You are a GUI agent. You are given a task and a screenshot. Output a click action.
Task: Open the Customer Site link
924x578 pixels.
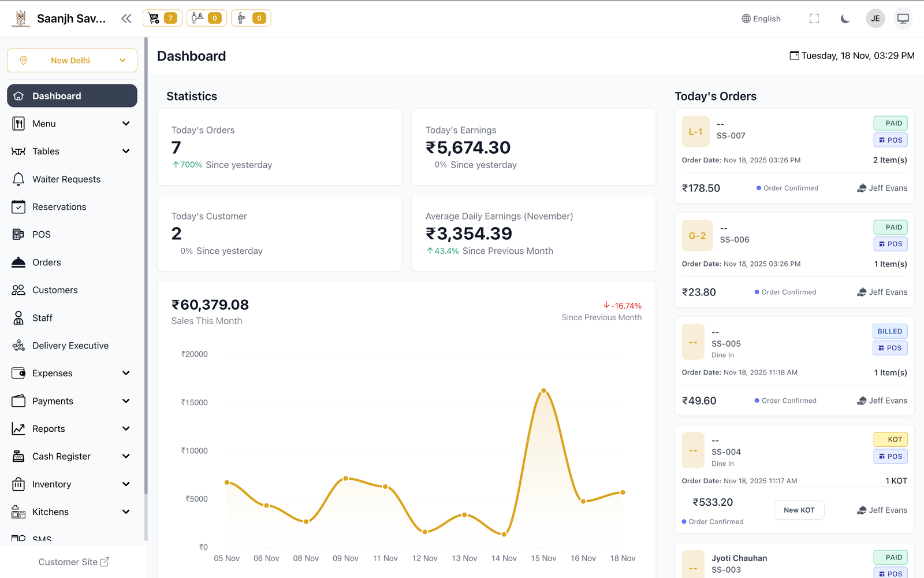pos(74,561)
